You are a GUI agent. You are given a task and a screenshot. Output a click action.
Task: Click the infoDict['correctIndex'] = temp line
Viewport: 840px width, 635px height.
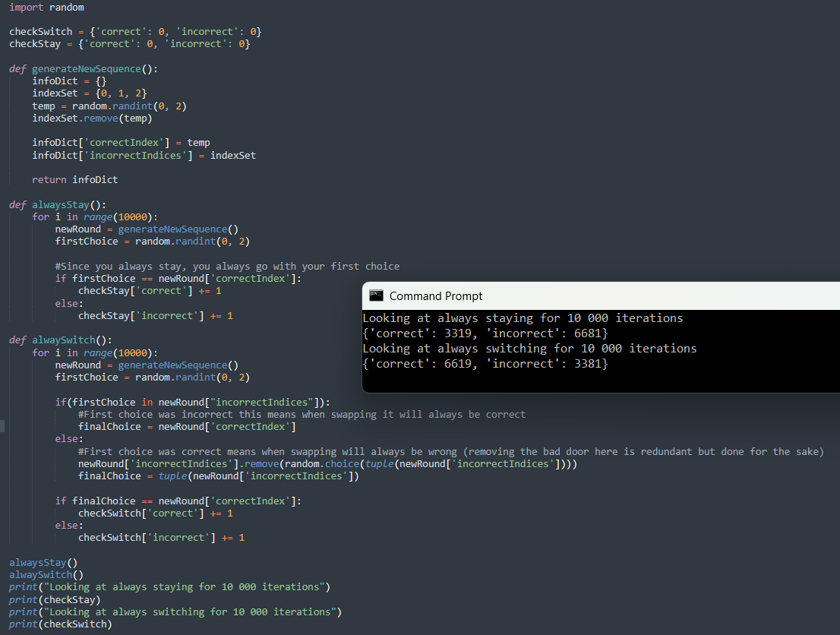(x=121, y=143)
